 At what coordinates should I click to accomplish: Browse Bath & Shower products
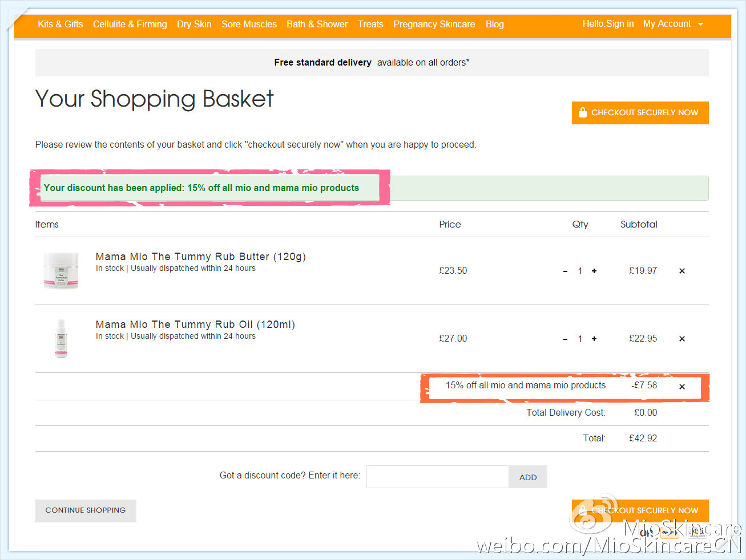tap(317, 24)
